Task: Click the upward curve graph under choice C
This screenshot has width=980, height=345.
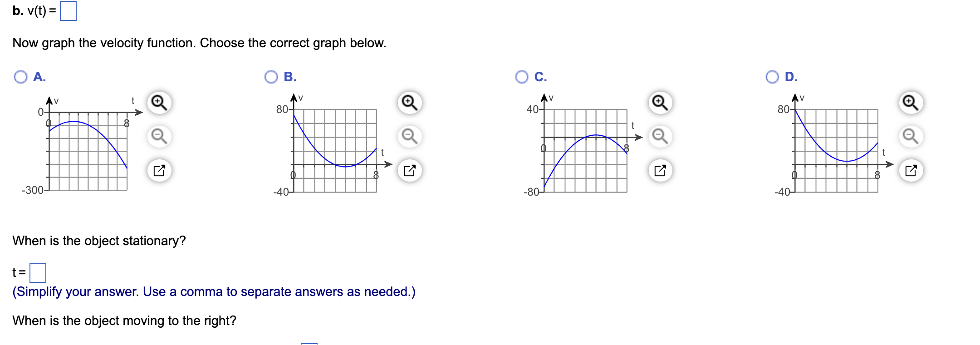Action: (x=585, y=150)
